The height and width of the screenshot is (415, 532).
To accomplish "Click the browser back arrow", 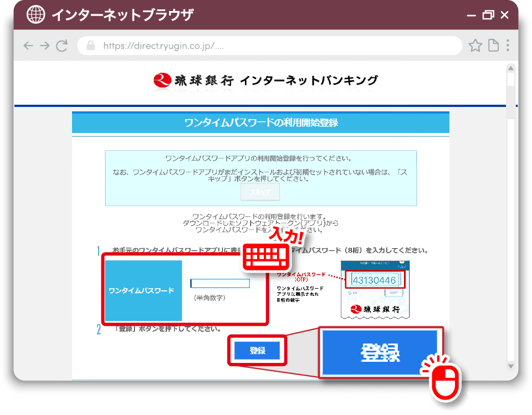I will (28, 45).
